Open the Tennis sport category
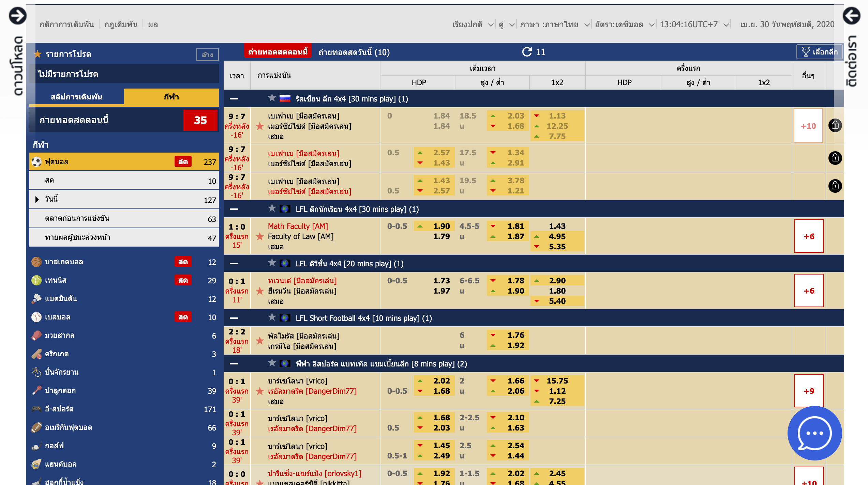The image size is (868, 485). click(x=56, y=280)
